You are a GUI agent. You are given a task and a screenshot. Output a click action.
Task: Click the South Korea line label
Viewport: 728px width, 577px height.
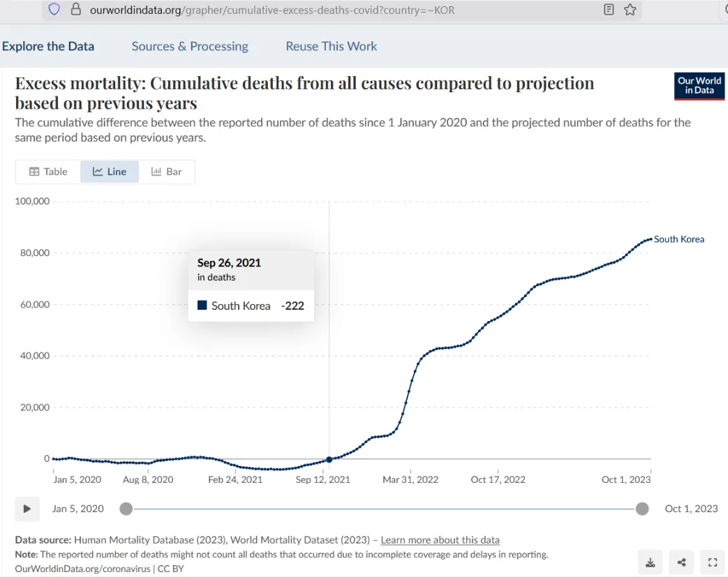(678, 239)
